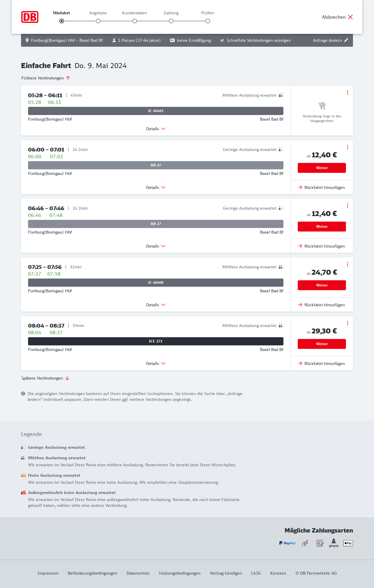Viewport: 374px width, 588px height.
Task: Open three-dot menu for ICE 271 connection
Action: pyautogui.click(x=347, y=323)
